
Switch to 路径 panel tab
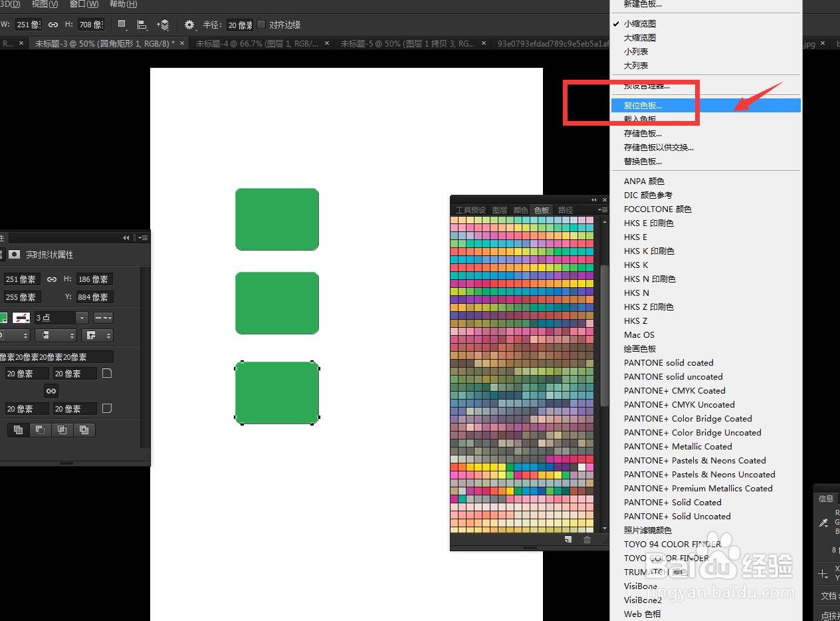coord(566,210)
